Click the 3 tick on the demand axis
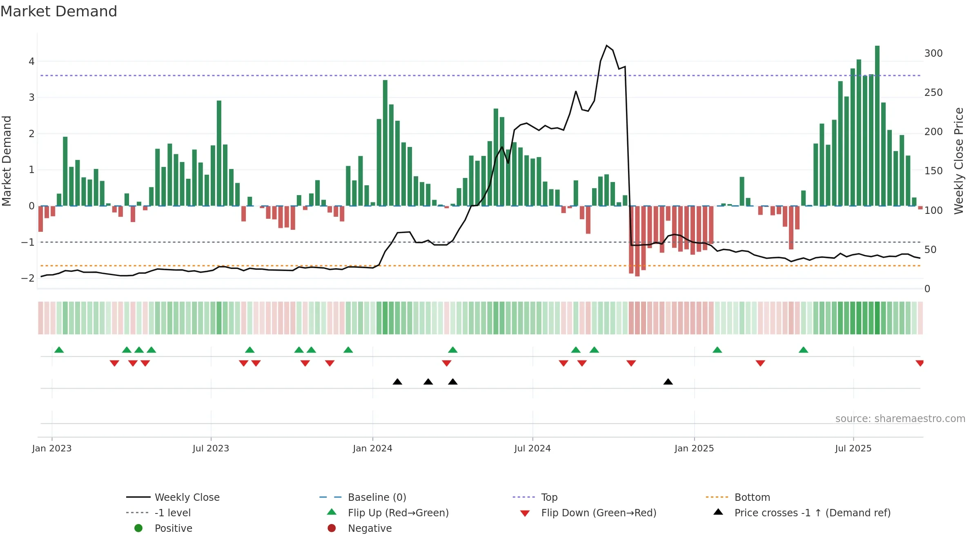Image resolution: width=980 pixels, height=551 pixels. (x=31, y=98)
